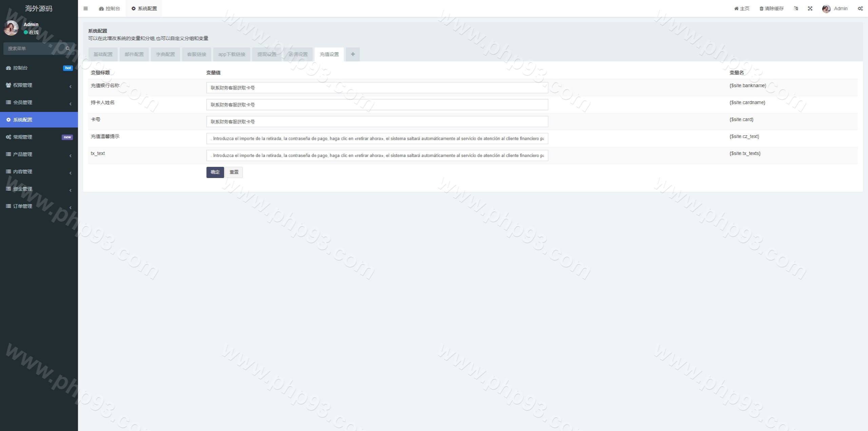The width and height of the screenshot is (868, 431).
Task: Click the plus tab to add group
Action: [x=353, y=54]
